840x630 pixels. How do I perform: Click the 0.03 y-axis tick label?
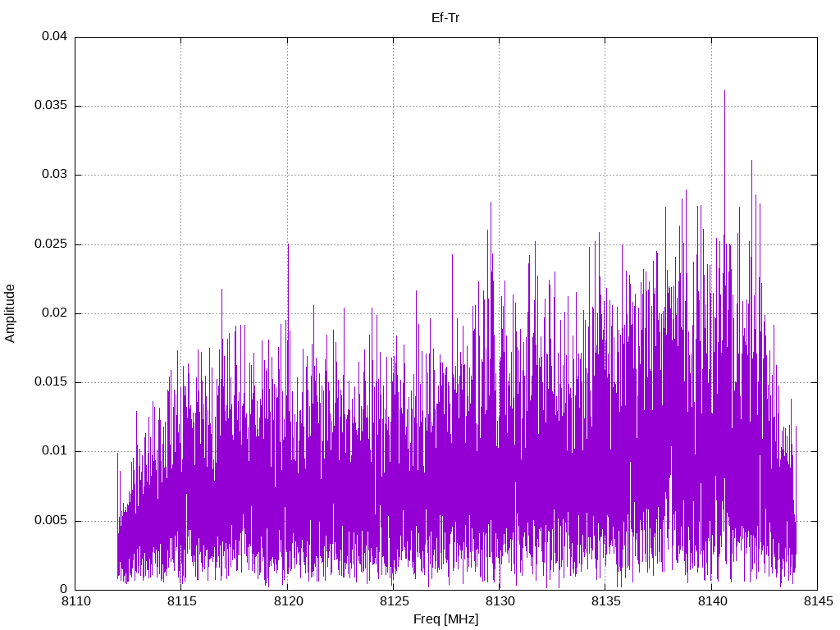click(55, 175)
